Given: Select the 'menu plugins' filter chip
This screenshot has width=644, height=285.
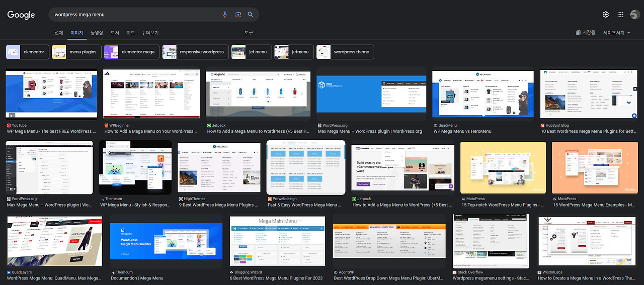Looking at the screenshot, I should pos(77,52).
